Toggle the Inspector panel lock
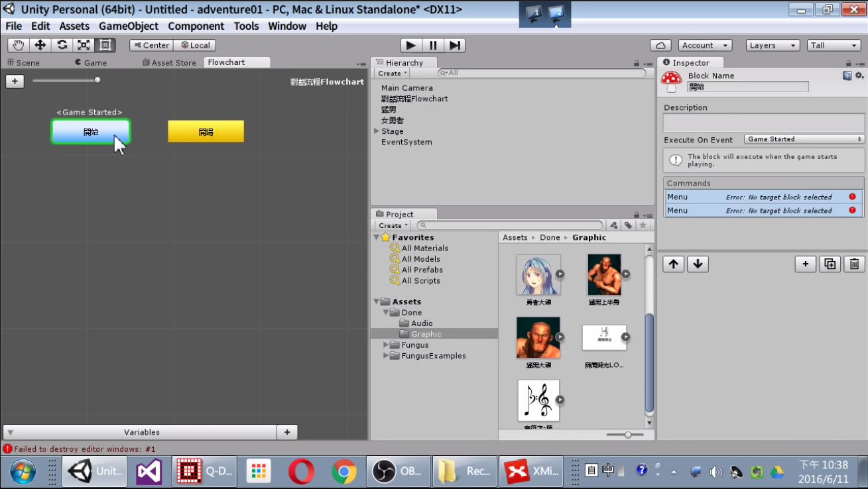868x489 pixels. (850, 64)
